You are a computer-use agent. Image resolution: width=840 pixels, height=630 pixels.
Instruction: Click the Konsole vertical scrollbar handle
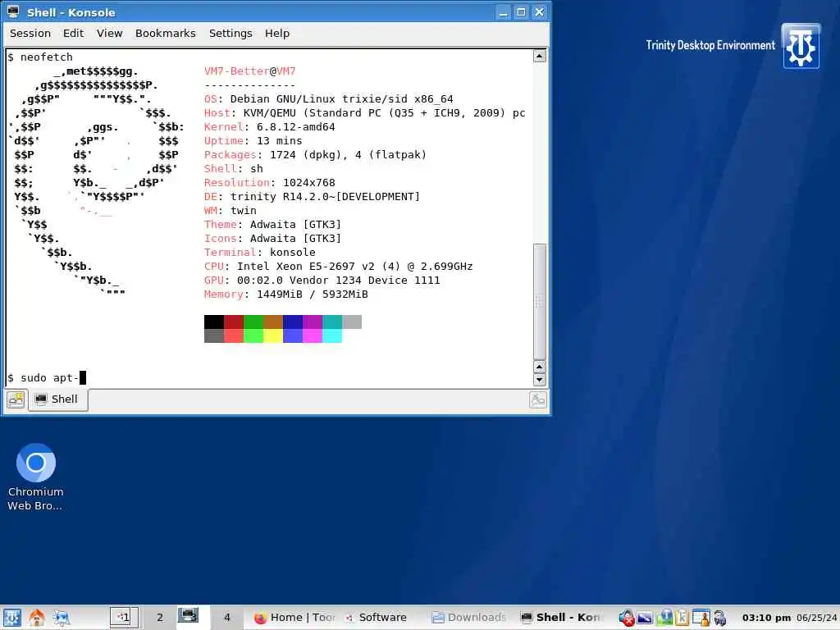tap(540, 302)
